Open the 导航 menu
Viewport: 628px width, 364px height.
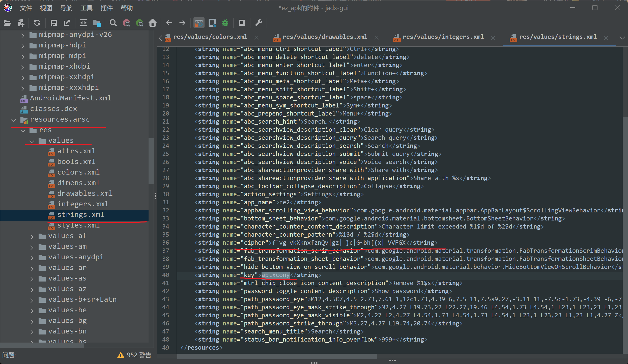tap(66, 8)
